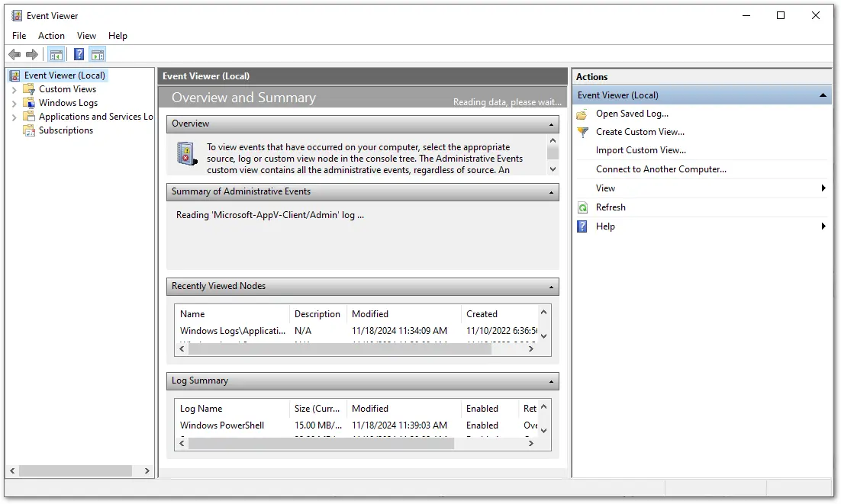Click Name column header in Recently Viewed Nodes
Viewport: 841px width, 504px height.
(232, 314)
